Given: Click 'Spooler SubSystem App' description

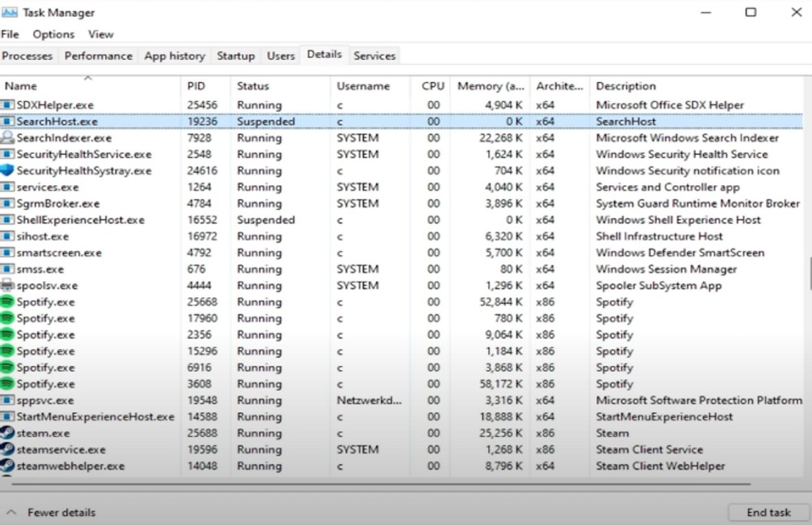Looking at the screenshot, I should click(x=659, y=286).
